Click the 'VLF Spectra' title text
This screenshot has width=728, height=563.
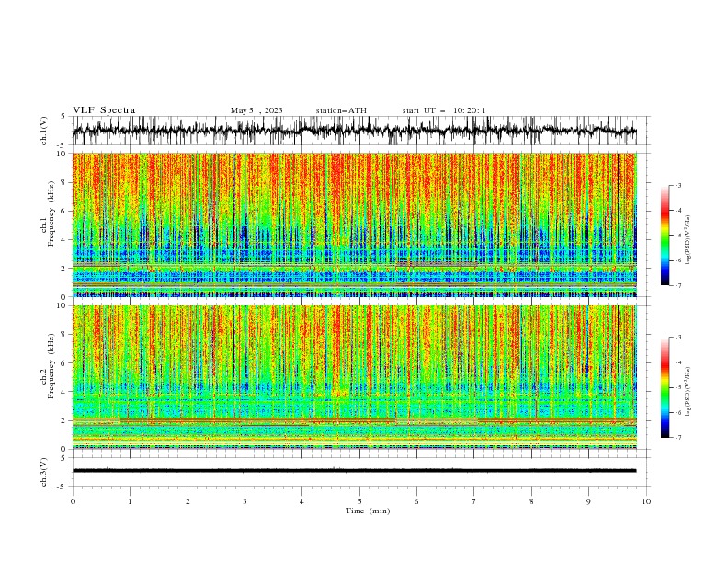coord(104,110)
